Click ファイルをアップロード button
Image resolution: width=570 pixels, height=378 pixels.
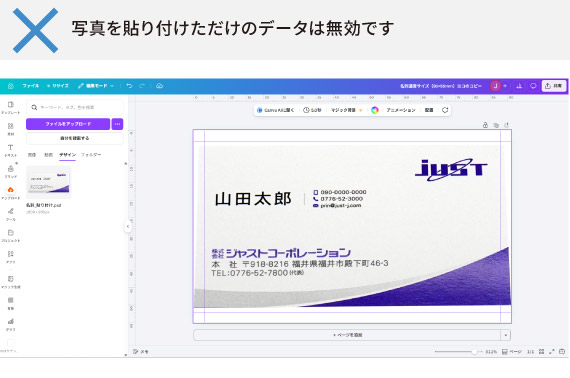68,124
